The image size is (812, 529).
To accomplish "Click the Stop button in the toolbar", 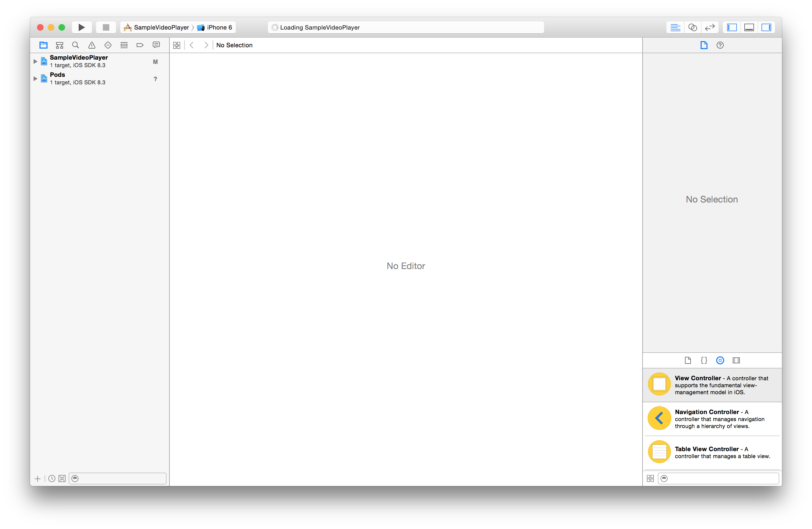I will click(106, 27).
